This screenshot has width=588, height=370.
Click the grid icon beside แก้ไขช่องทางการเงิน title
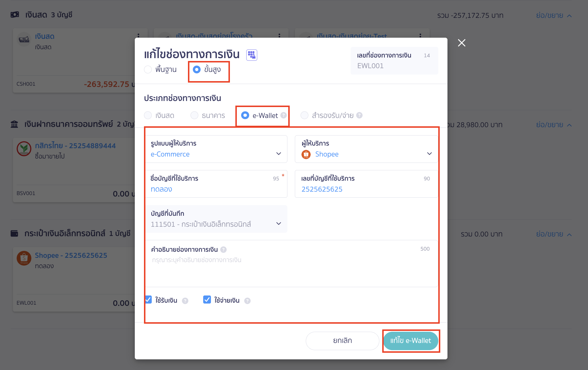(x=251, y=55)
